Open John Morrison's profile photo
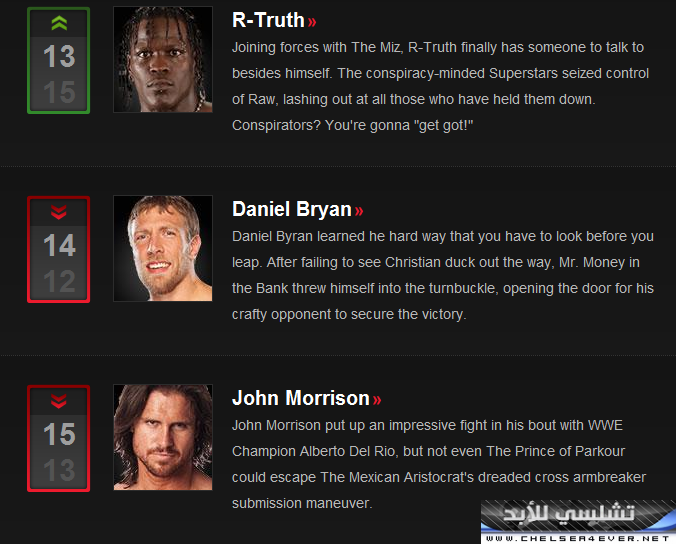The height and width of the screenshot is (544, 676). tap(163, 437)
